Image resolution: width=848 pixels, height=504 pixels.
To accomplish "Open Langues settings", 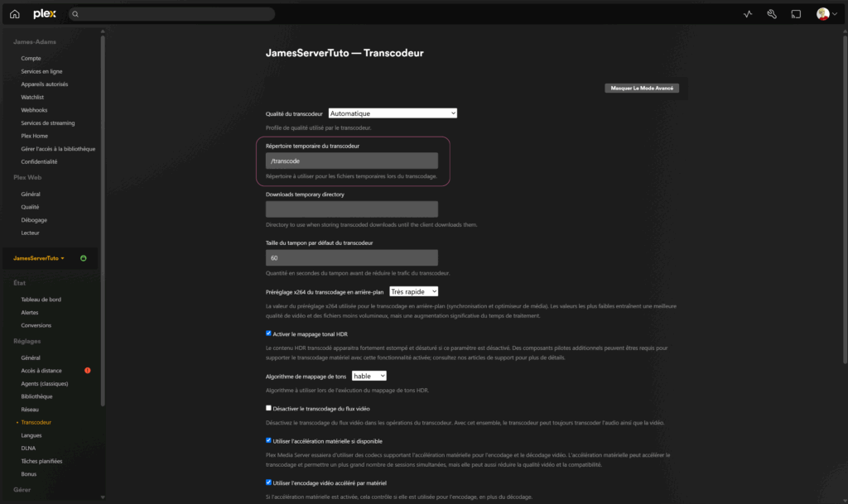I will 31,435.
